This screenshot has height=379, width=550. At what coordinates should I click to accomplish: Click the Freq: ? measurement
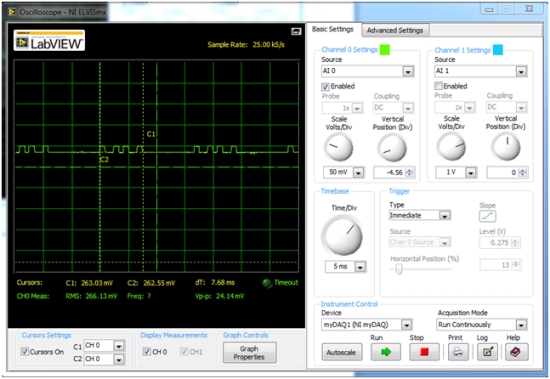[139, 296]
